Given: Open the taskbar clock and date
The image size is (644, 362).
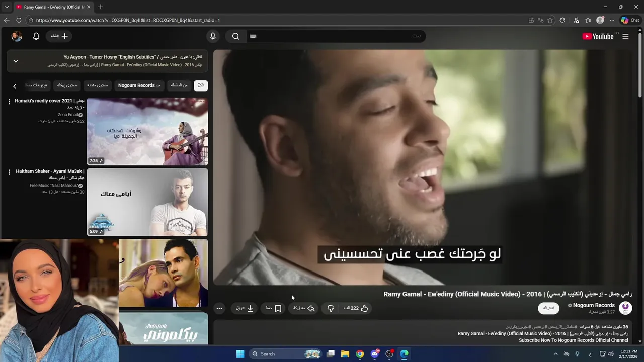Looking at the screenshot, I should point(629,354).
